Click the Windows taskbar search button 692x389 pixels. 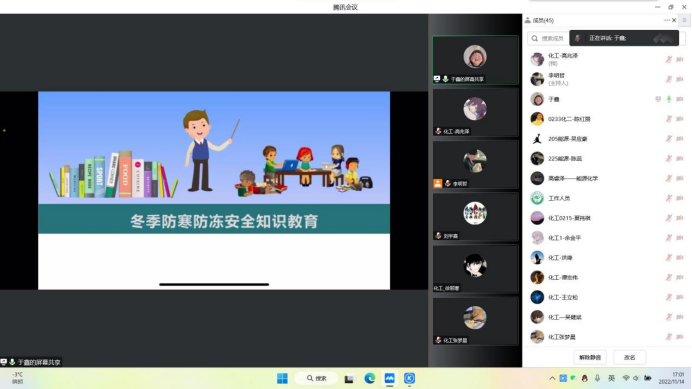pyautogui.click(x=316, y=378)
